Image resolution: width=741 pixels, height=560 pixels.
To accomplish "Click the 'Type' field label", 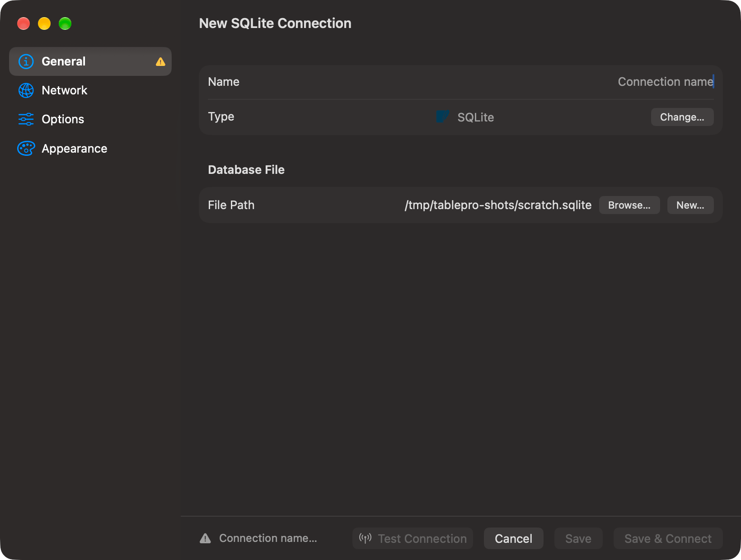I will [221, 117].
